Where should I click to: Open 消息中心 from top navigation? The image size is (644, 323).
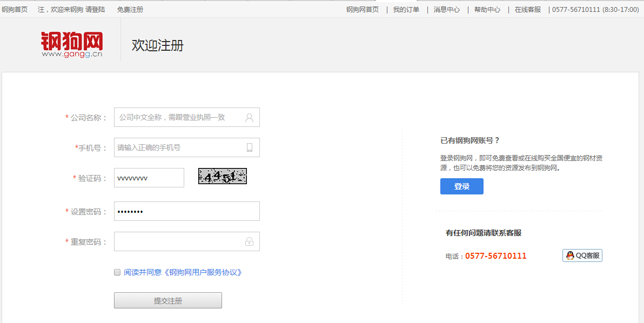447,10
